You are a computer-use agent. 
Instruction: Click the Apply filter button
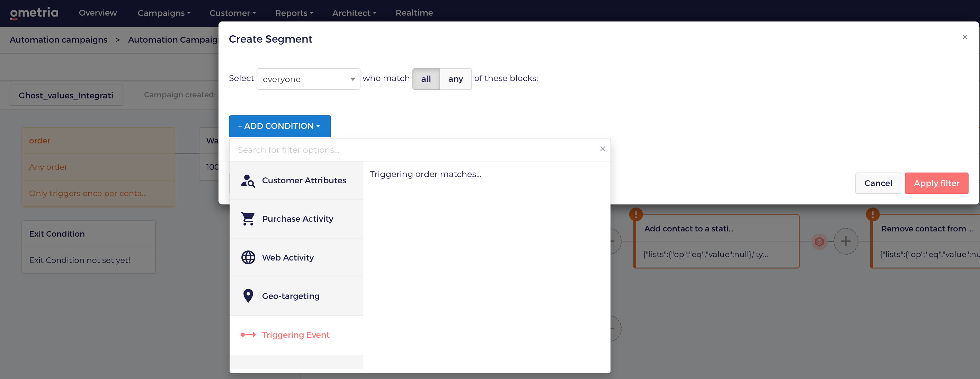936,183
